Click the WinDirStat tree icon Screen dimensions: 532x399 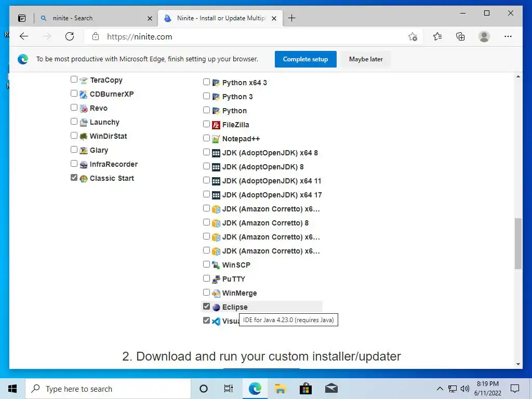pyautogui.click(x=84, y=137)
